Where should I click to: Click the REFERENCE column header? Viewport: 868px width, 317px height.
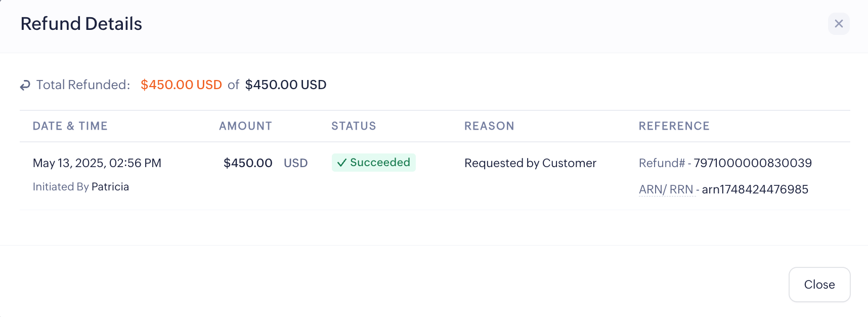click(x=674, y=126)
